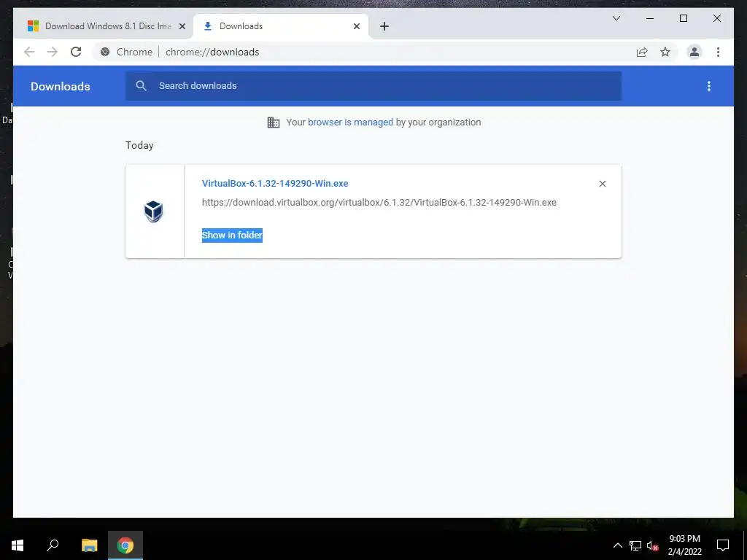Click the search magnifier in downloads bar
This screenshot has width=747, height=560.
(x=141, y=86)
